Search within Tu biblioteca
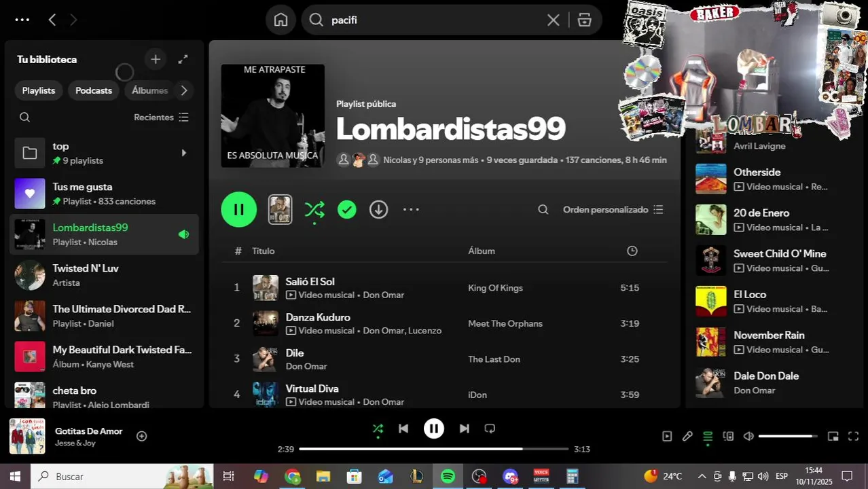 pyautogui.click(x=25, y=117)
